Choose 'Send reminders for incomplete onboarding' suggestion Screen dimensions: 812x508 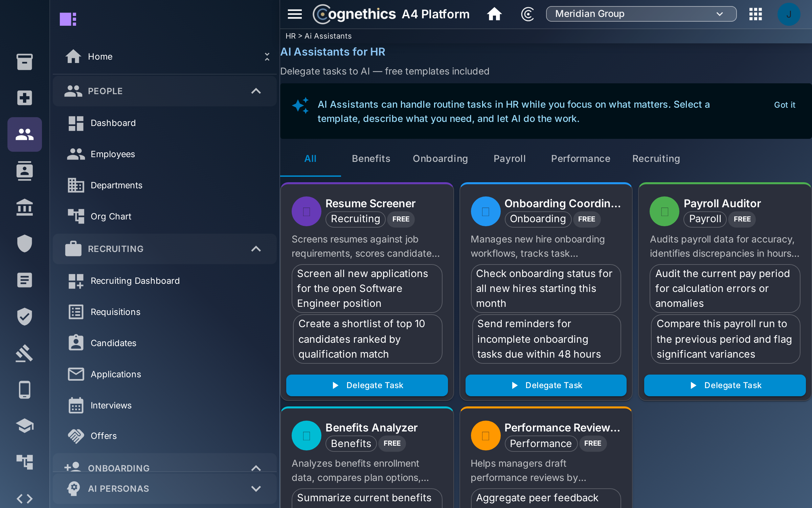coord(547,339)
